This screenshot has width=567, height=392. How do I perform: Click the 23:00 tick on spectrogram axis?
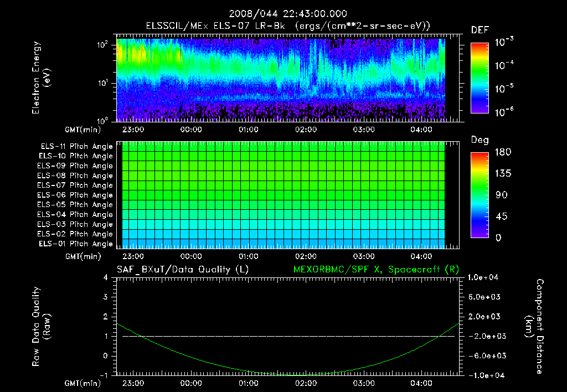tap(133, 130)
